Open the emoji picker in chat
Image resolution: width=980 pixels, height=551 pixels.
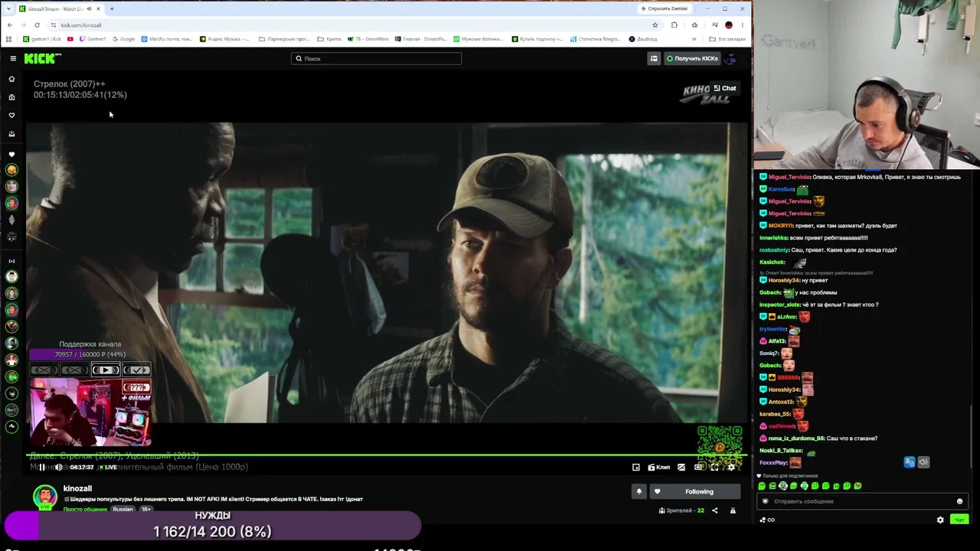click(959, 501)
